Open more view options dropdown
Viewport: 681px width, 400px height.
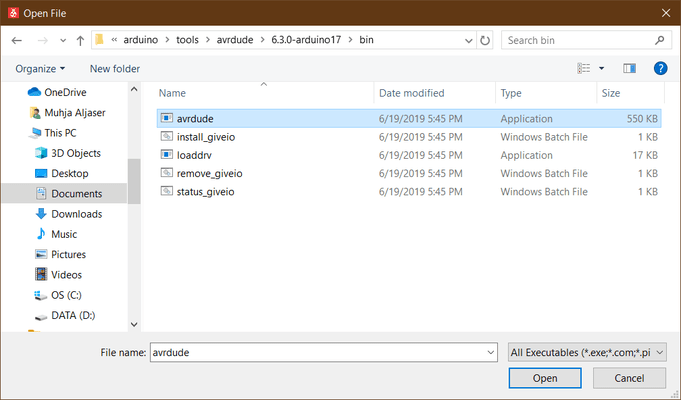[602, 68]
